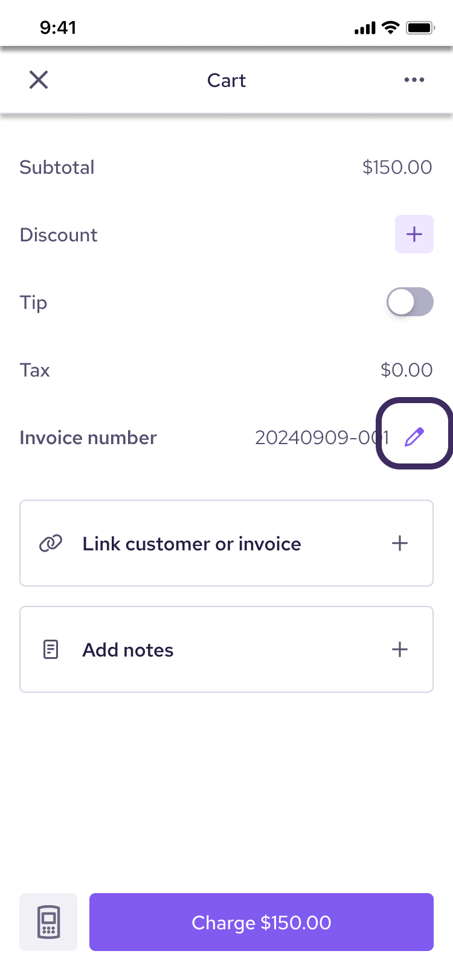Image resolution: width=453 pixels, height=980 pixels.
Task: Tap the battery icon in status bar
Action: point(421,28)
